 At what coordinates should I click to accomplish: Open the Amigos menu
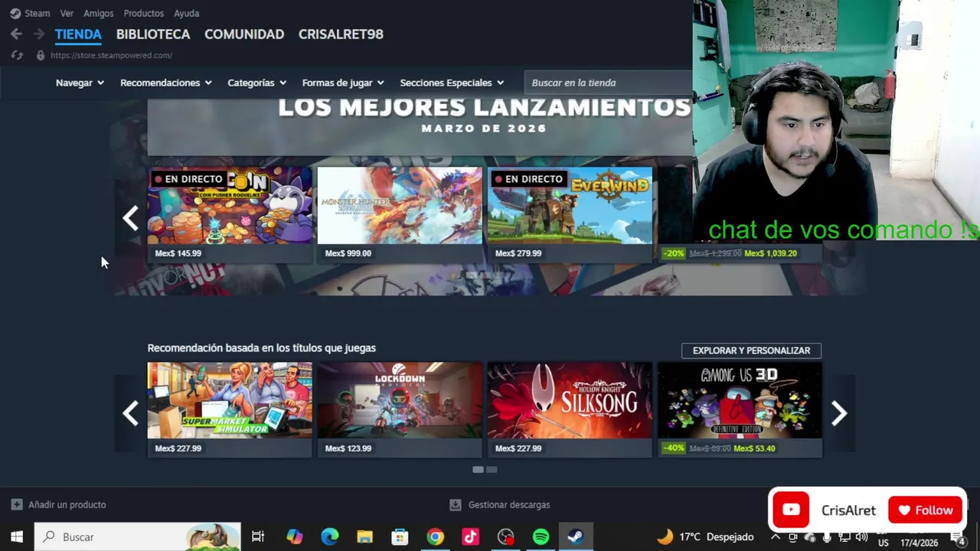click(x=98, y=13)
